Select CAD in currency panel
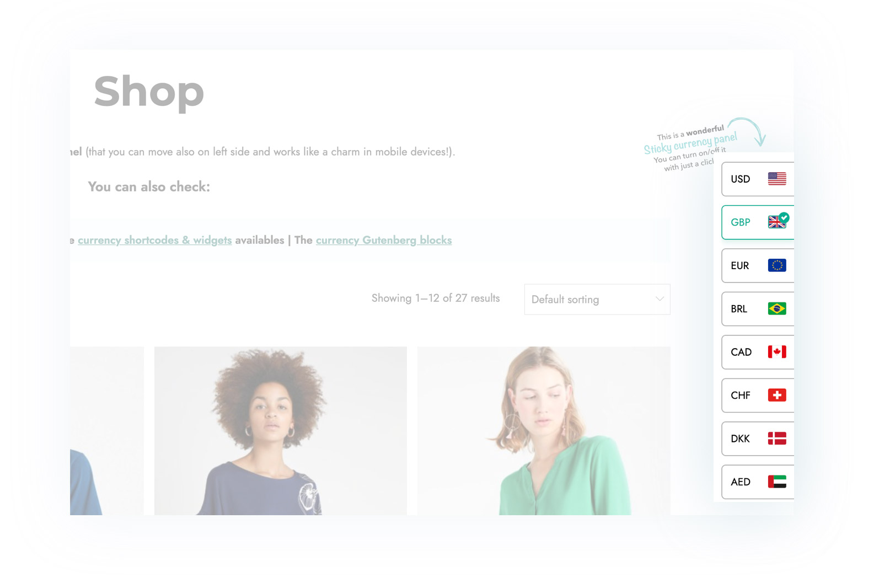879x588 pixels. pyautogui.click(x=758, y=352)
